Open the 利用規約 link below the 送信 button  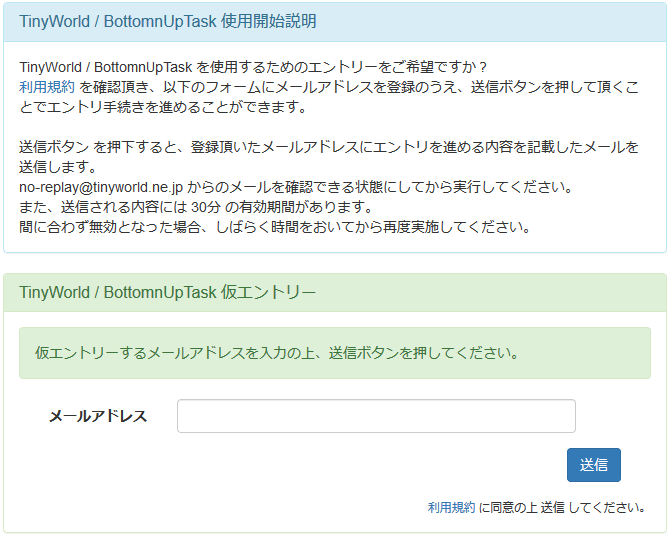[x=452, y=507]
